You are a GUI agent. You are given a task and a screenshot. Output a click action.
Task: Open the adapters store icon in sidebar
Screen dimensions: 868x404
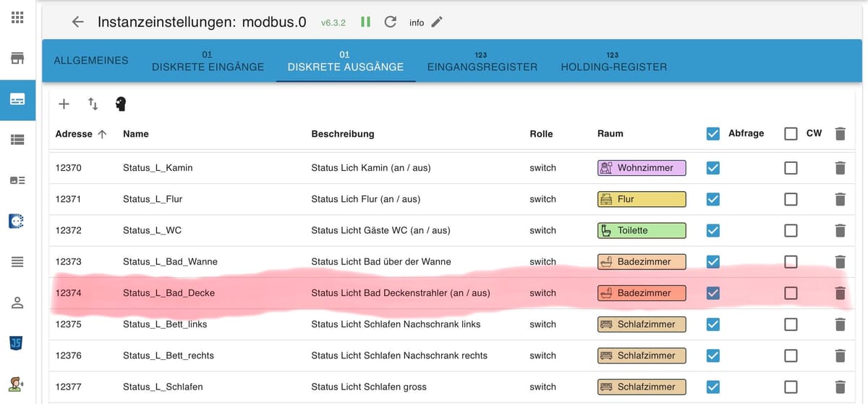point(17,57)
